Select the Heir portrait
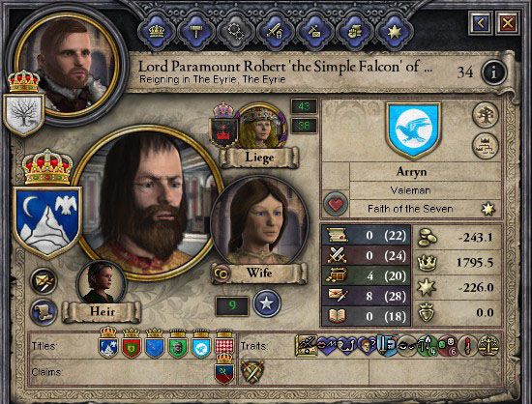This screenshot has height=404, width=532. click(101, 282)
